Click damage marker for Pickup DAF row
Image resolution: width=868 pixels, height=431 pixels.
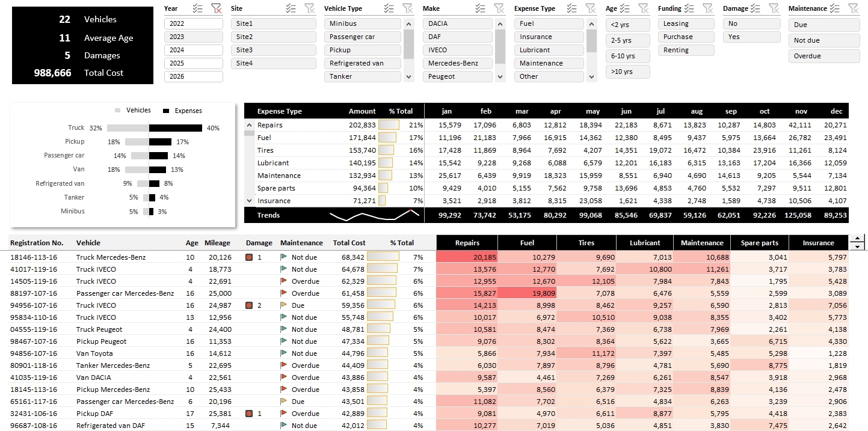click(x=249, y=414)
